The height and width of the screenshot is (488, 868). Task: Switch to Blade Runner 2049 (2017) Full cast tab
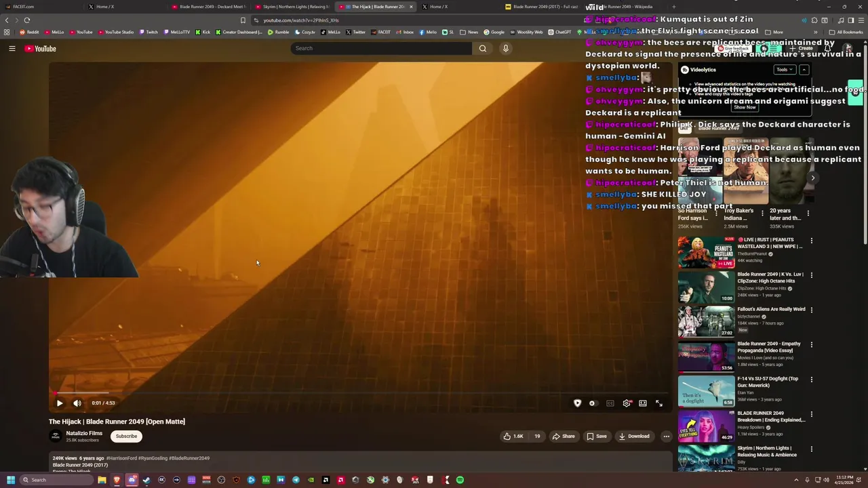[542, 7]
